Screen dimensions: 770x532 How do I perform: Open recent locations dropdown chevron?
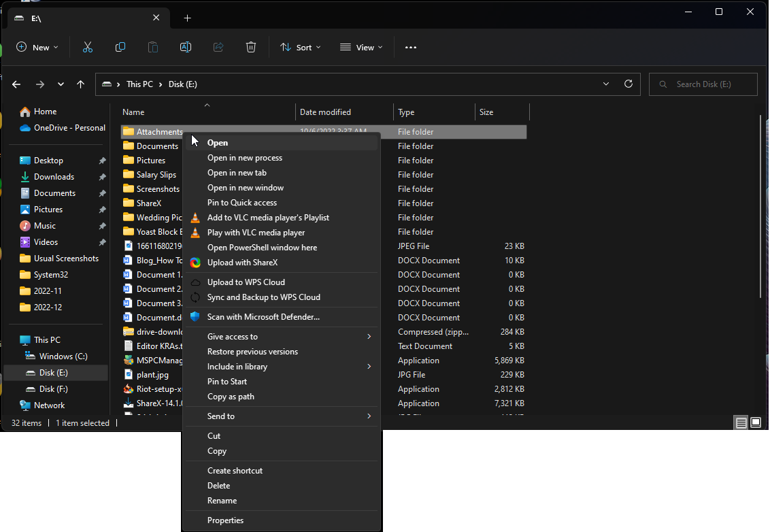61,84
